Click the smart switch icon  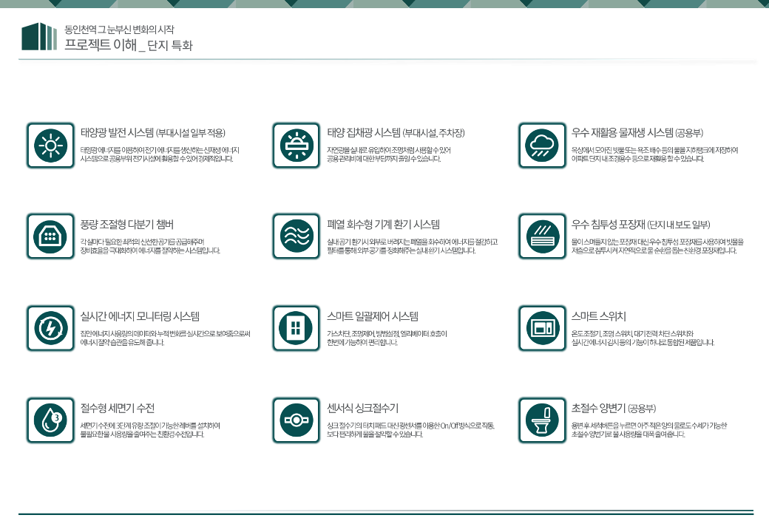tap(542, 327)
